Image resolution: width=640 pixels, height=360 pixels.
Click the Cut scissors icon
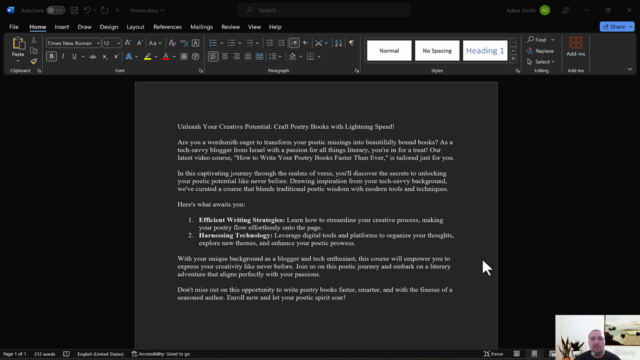[34, 40]
